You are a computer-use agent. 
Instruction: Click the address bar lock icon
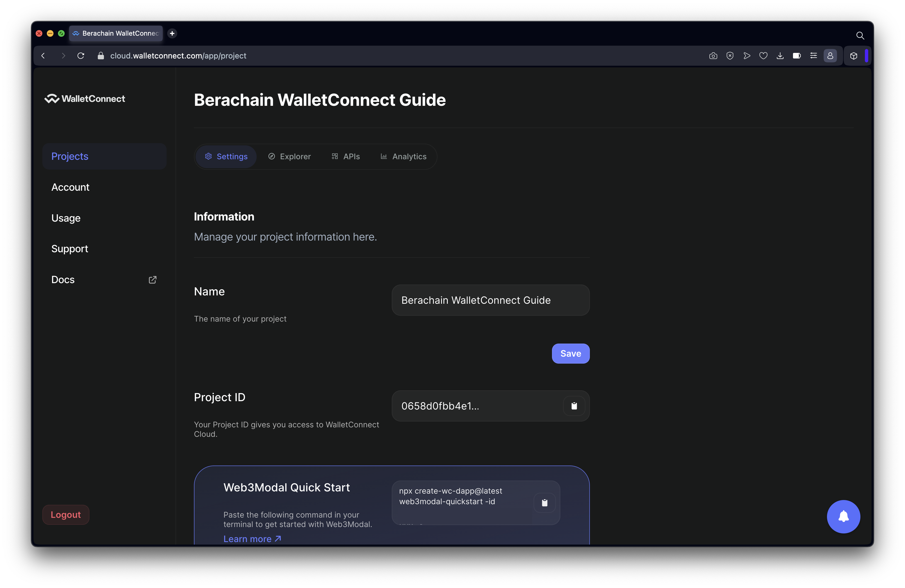[101, 56]
